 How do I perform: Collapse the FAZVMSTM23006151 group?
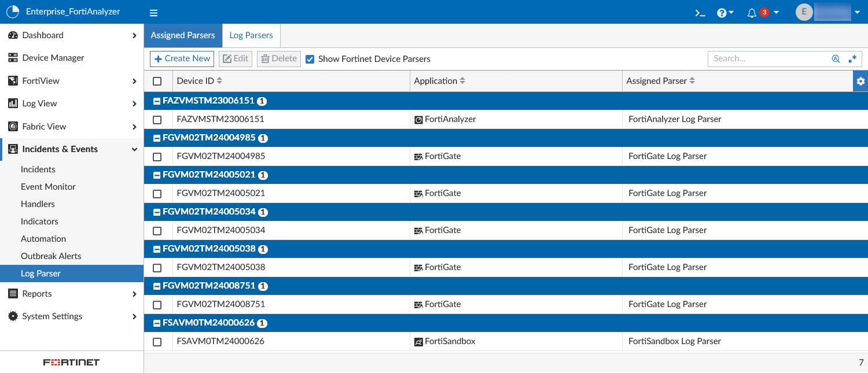click(157, 101)
